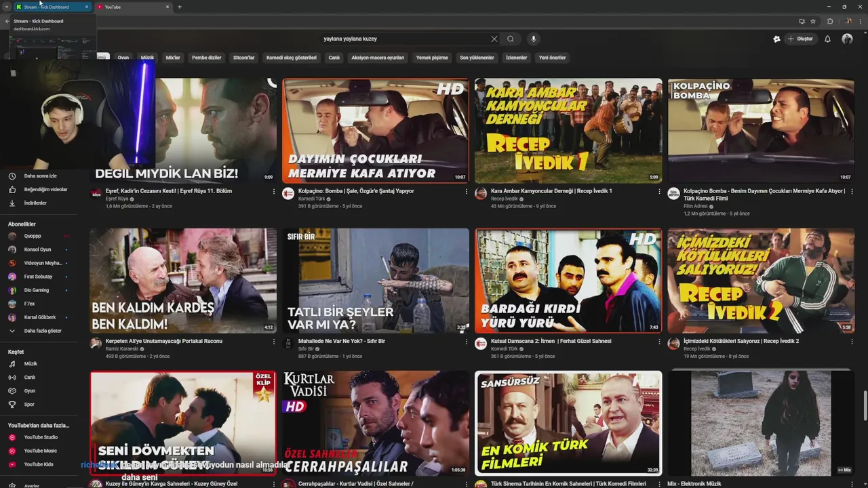Close the YouTube browser tab

coord(167,7)
